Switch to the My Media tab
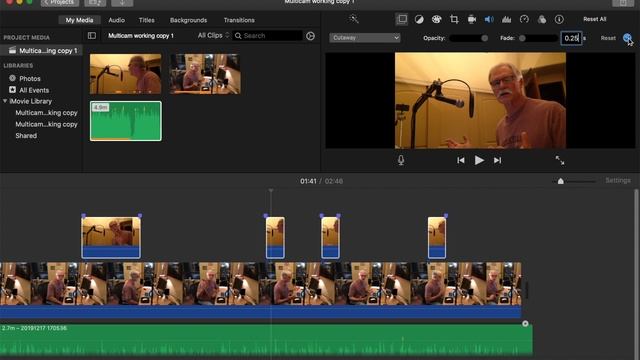Screen dimensions: 640x360 click(x=79, y=20)
